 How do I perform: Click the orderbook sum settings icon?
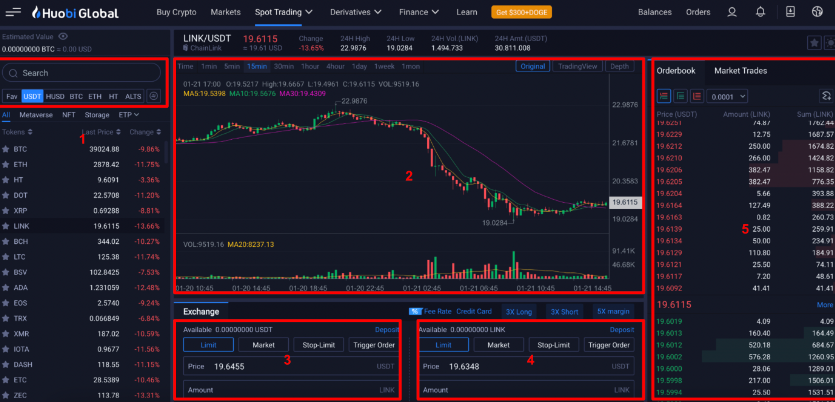[x=826, y=96]
